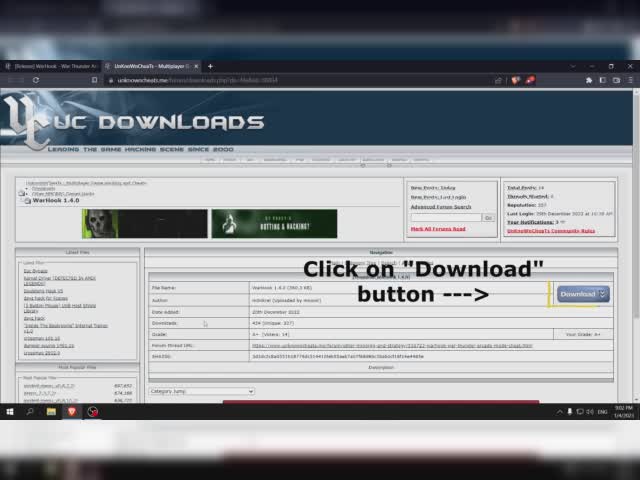Click the unknowncheats.me address bar
This screenshot has height=480, width=640.
(x=298, y=80)
